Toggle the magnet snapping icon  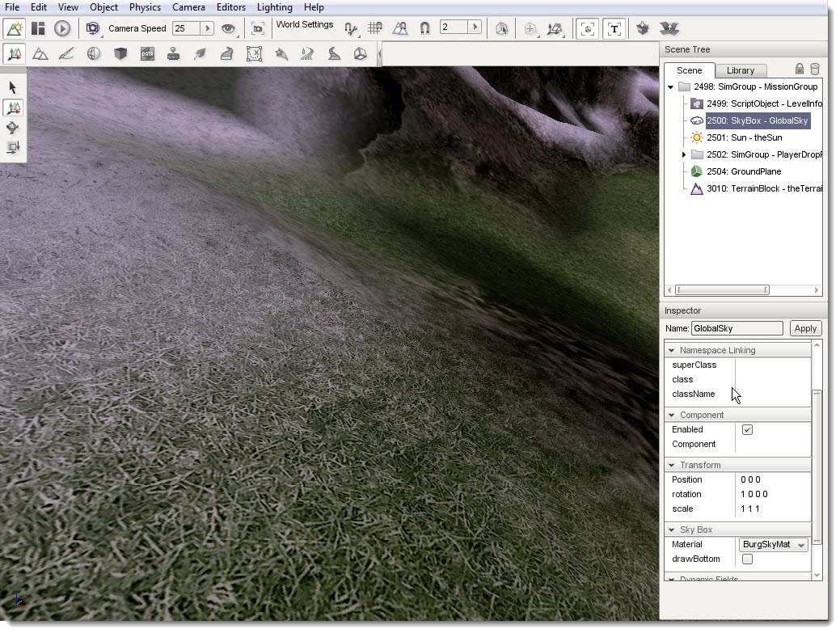pos(424,28)
